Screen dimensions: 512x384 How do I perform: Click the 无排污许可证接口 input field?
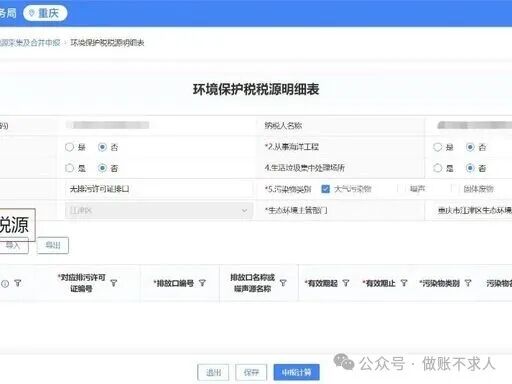point(159,189)
